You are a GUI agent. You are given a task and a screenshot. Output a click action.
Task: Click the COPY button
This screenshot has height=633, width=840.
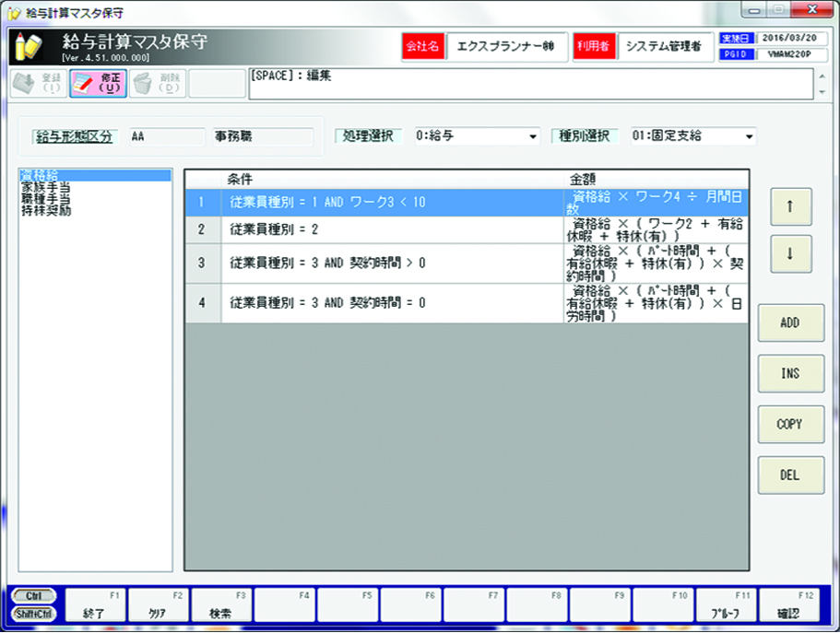pyautogui.click(x=789, y=425)
